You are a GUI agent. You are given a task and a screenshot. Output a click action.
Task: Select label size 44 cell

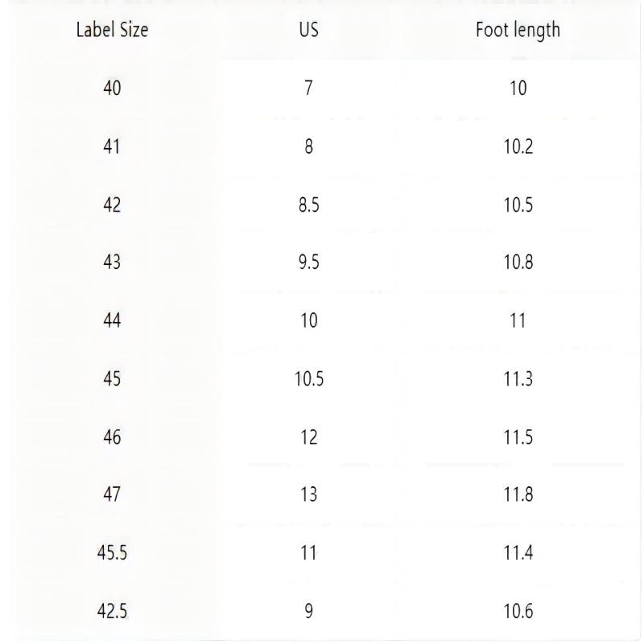tap(112, 320)
